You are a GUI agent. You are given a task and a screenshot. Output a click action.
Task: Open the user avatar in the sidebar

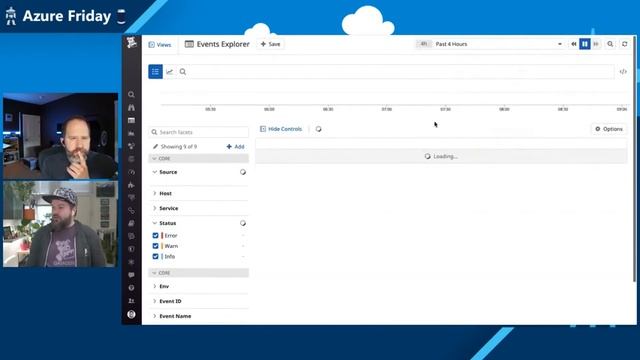[131, 314]
